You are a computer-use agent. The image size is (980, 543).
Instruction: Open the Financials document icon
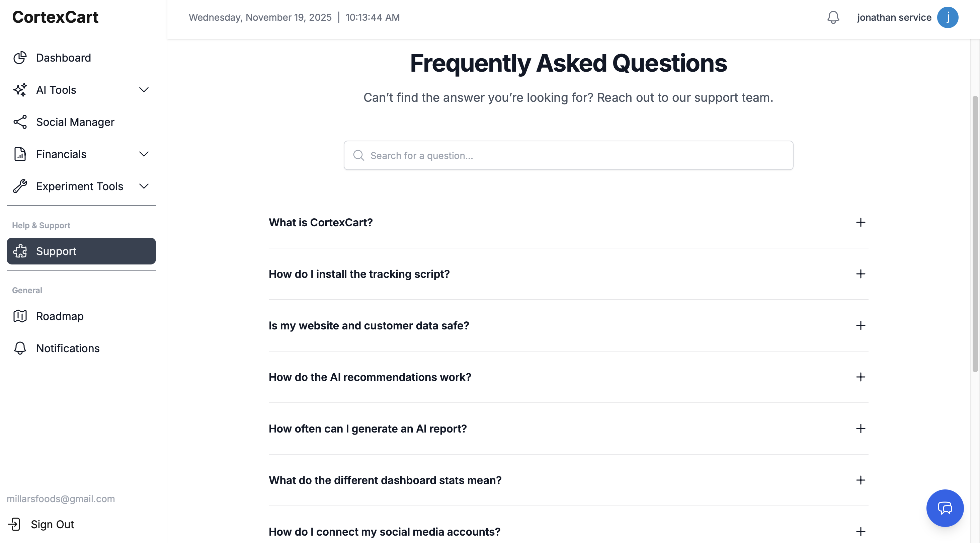(x=20, y=154)
